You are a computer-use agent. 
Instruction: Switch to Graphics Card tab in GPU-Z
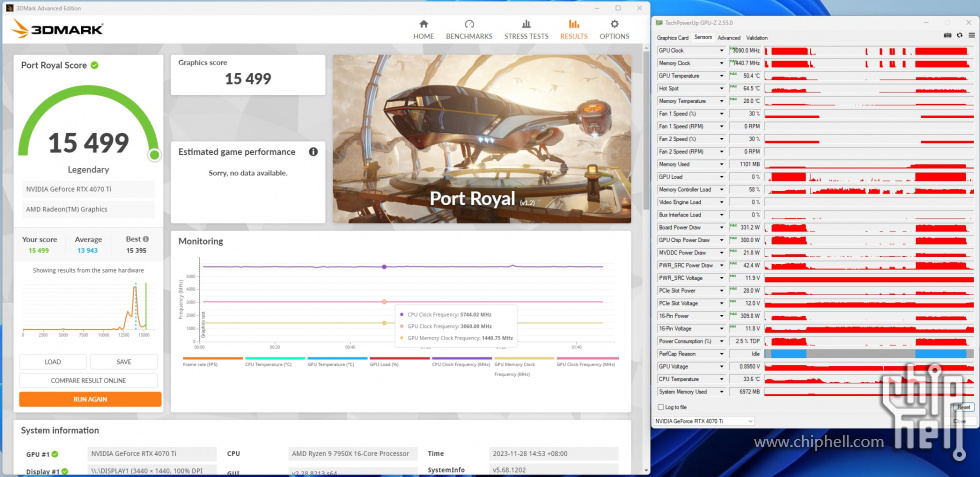click(x=672, y=38)
